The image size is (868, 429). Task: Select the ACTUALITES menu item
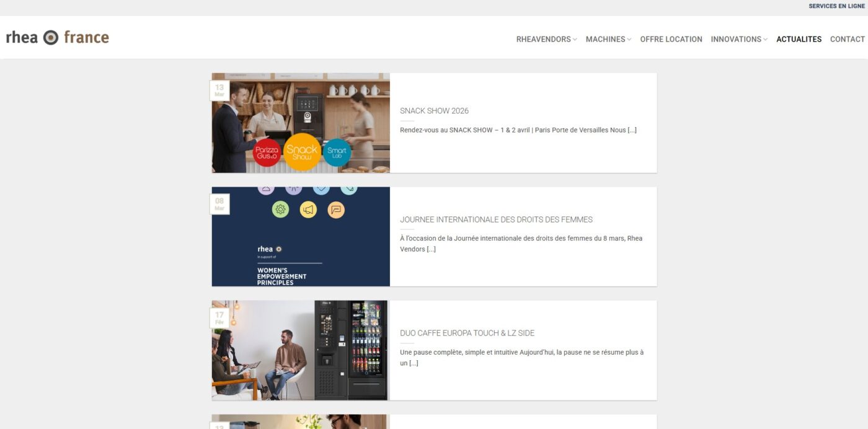coord(799,39)
